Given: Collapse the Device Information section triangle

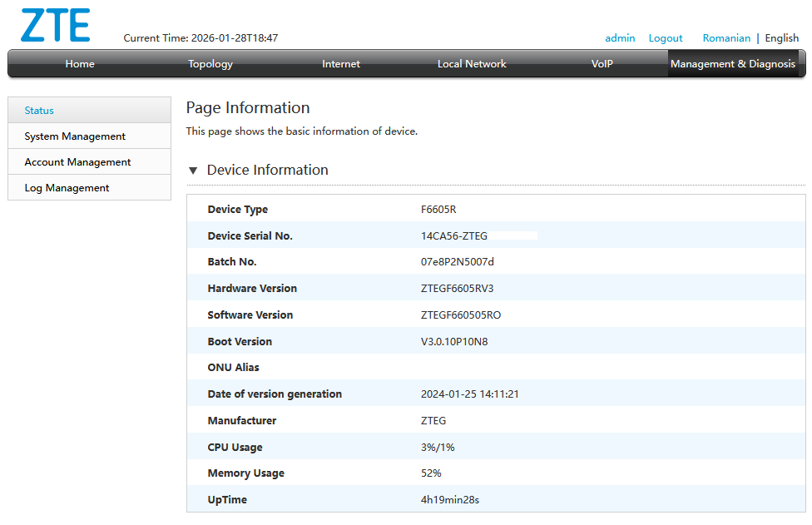Looking at the screenshot, I should click(192, 170).
